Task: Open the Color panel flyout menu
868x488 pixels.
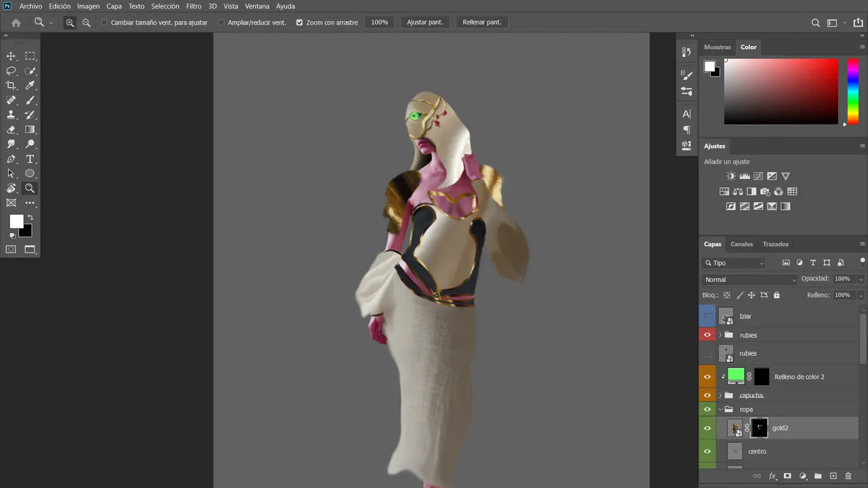Action: 862,47
